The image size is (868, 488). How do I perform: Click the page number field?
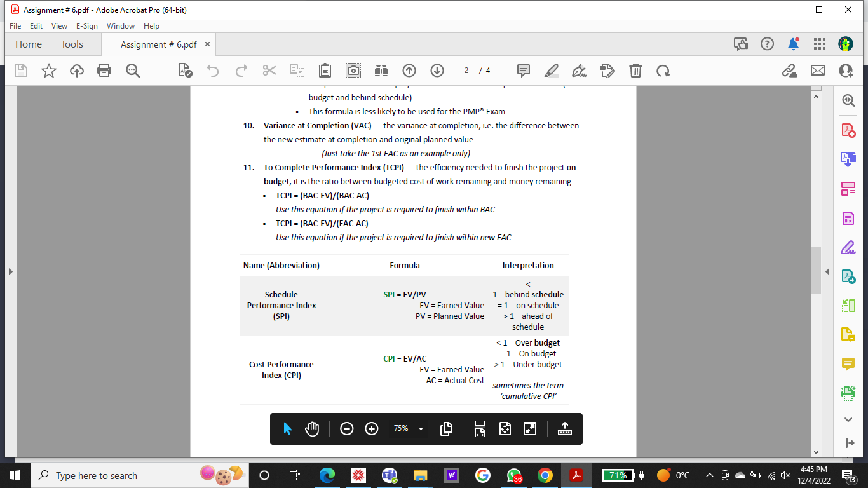tap(466, 71)
